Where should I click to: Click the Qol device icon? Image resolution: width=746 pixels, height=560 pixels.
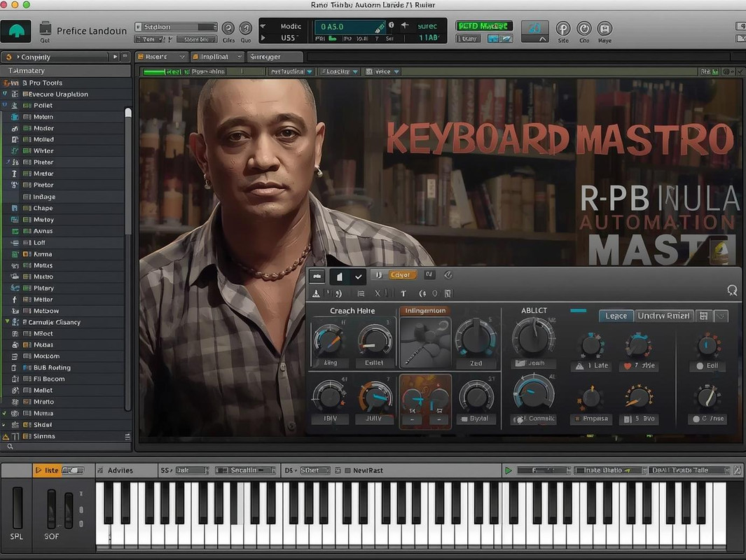pos(46,29)
